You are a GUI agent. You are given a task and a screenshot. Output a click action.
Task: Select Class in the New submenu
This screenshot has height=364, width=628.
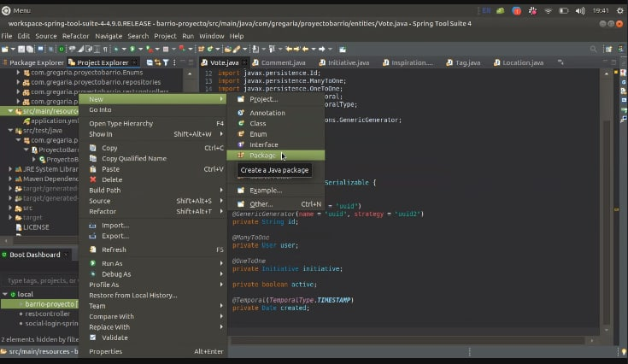pos(275,123)
